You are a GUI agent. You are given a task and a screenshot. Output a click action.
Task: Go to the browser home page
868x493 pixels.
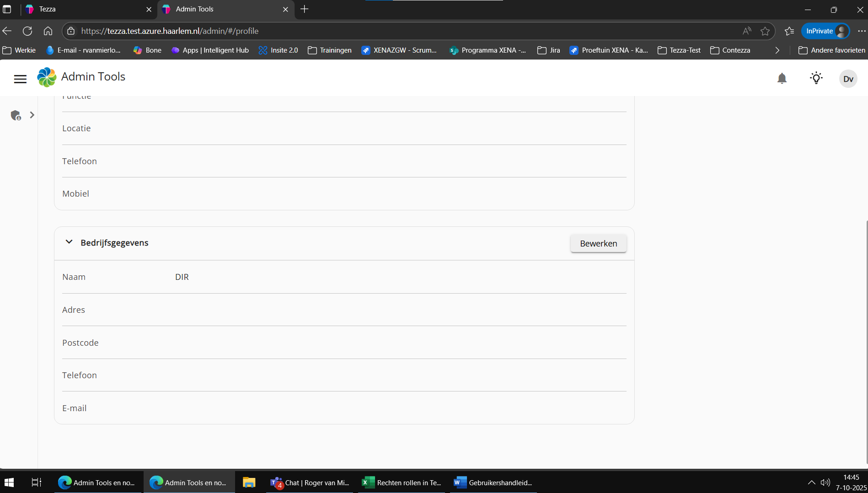click(48, 31)
